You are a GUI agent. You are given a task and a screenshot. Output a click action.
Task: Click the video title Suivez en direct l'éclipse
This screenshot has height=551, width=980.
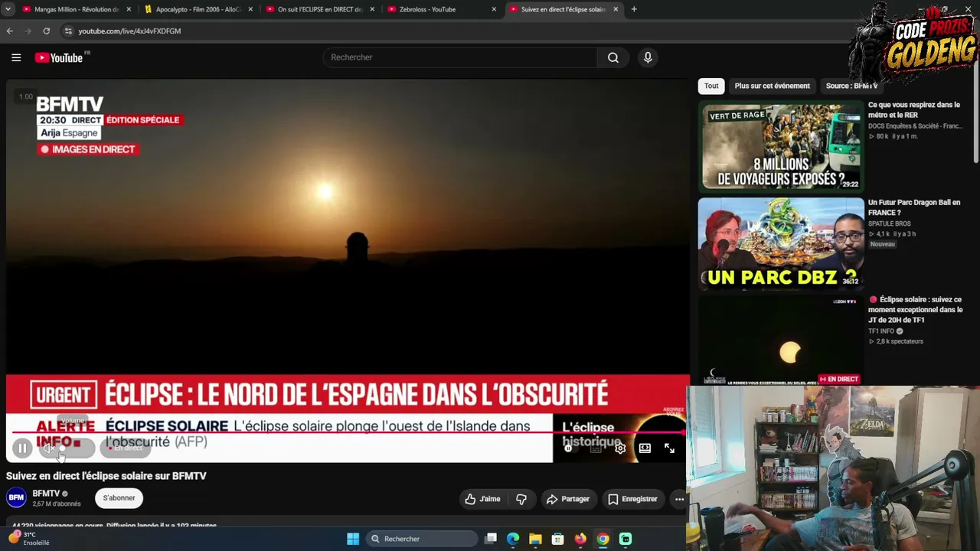coord(106,476)
